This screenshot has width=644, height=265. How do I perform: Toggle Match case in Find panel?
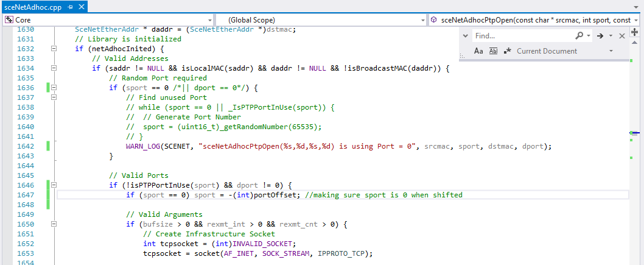pyautogui.click(x=478, y=51)
